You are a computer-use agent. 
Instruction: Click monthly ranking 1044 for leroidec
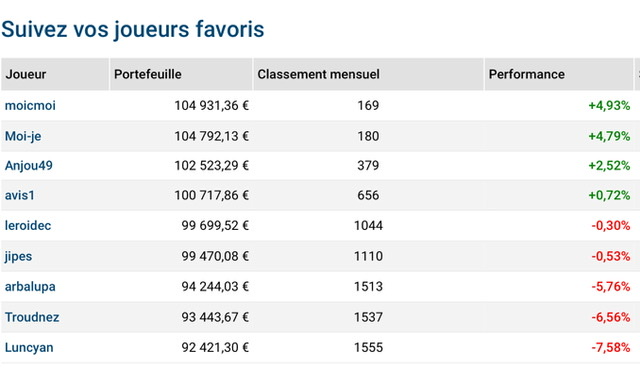click(368, 226)
